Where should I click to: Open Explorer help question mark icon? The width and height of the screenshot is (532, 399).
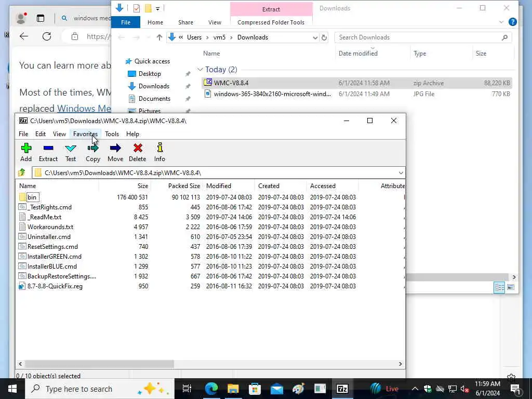coord(513,22)
